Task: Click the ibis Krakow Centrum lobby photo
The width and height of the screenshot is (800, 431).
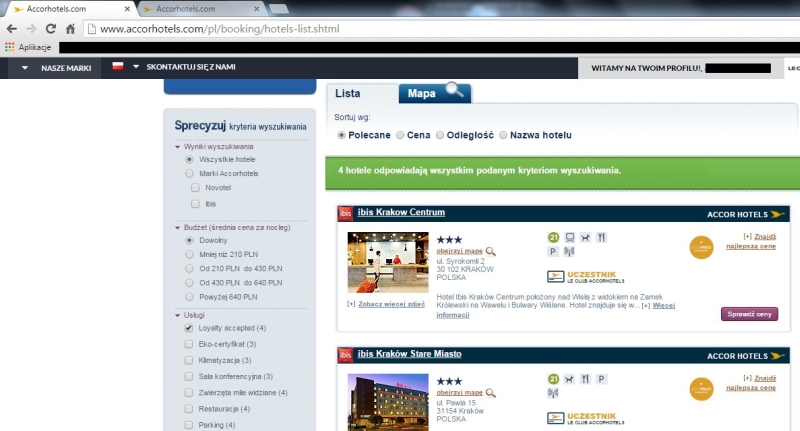Action: 388,262
